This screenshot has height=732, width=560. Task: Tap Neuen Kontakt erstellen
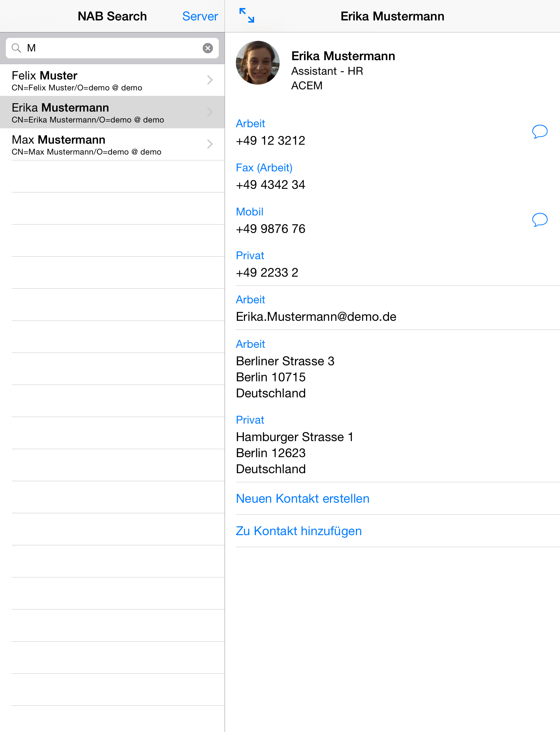(x=303, y=499)
